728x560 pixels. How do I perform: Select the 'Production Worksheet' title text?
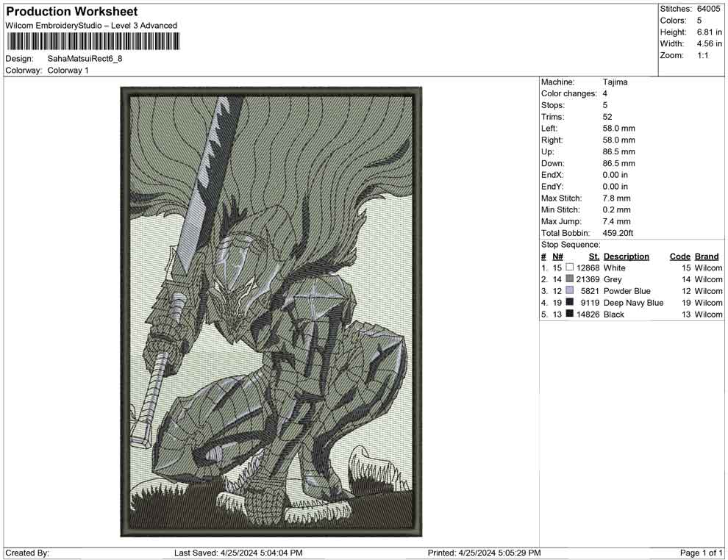pos(72,12)
